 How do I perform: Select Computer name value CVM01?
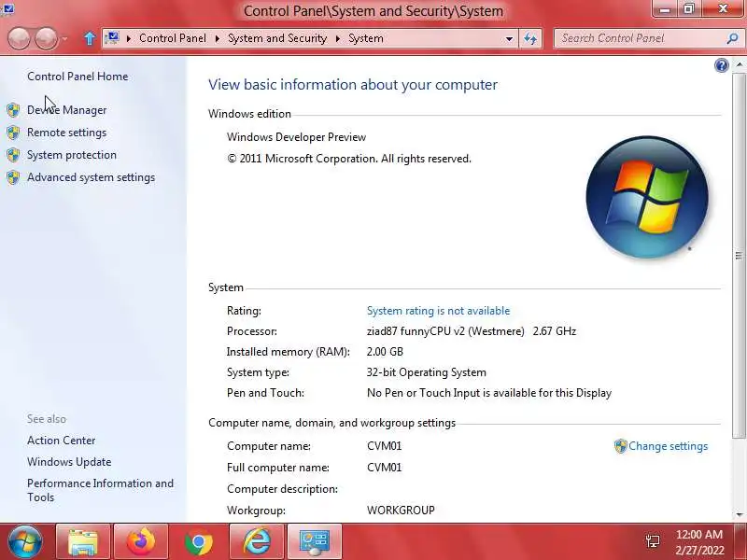click(x=385, y=446)
